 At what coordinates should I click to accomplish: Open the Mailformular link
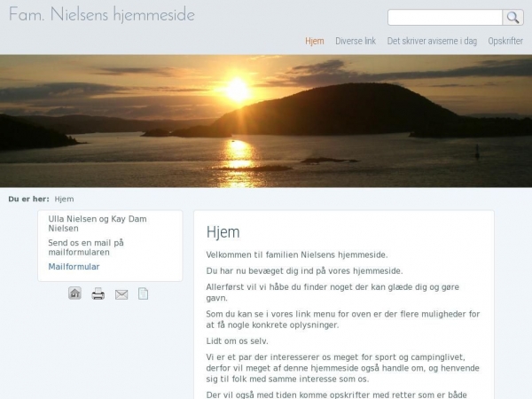(74, 267)
